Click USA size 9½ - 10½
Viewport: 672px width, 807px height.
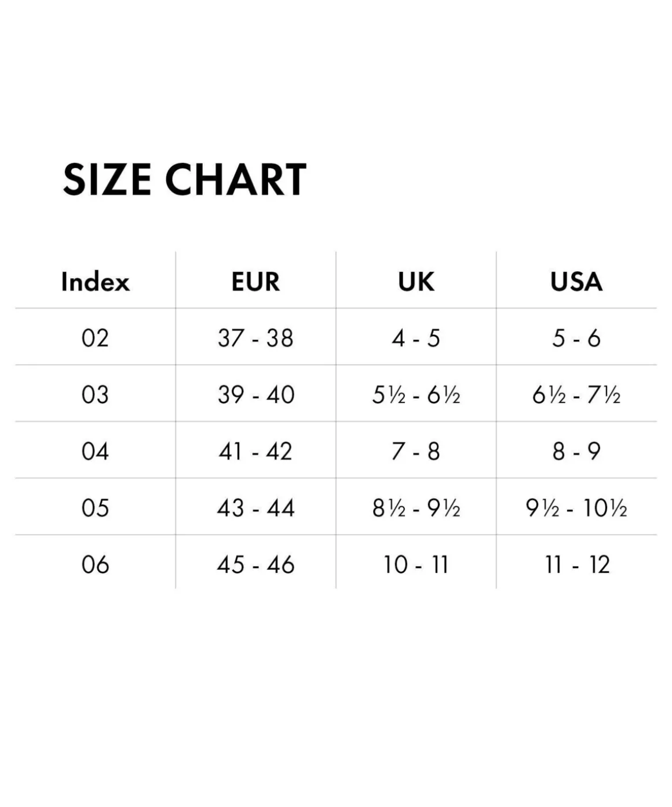coord(576,508)
